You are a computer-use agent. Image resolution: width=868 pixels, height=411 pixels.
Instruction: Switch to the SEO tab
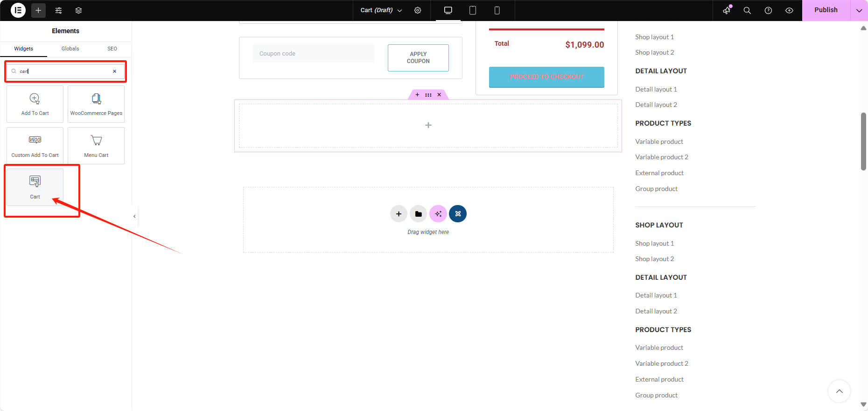pyautogui.click(x=112, y=49)
